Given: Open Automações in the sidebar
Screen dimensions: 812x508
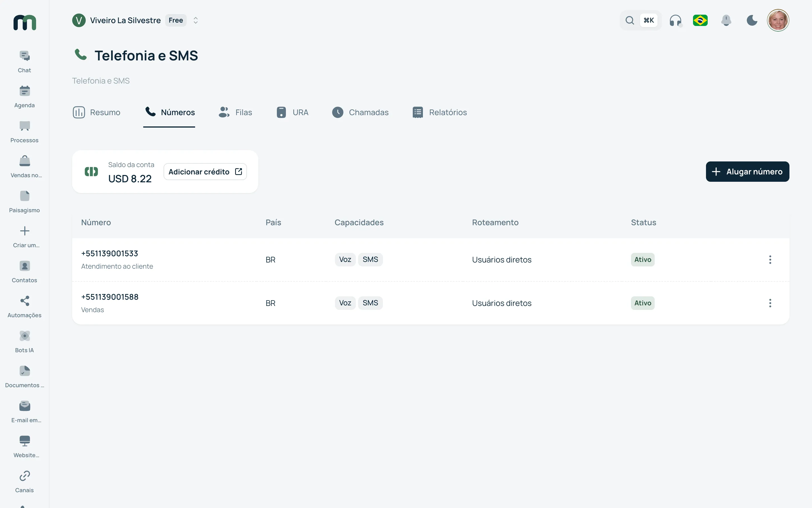Looking at the screenshot, I should coord(25,306).
